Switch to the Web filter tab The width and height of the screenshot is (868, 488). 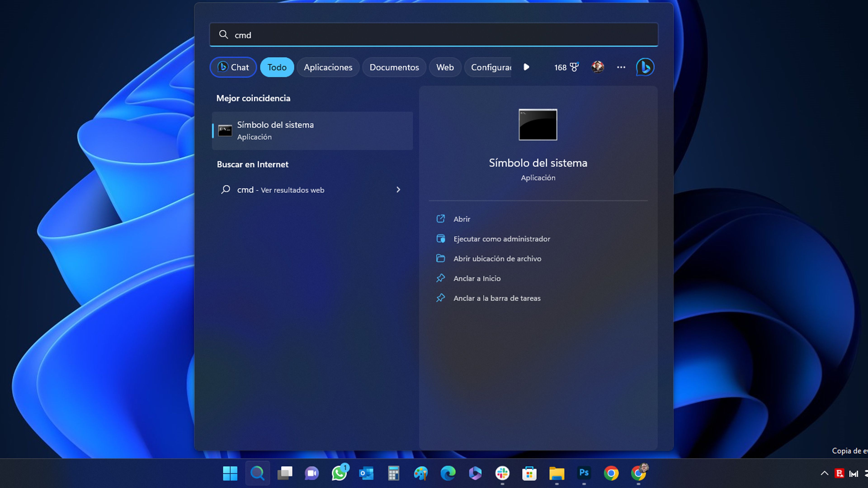click(x=445, y=67)
